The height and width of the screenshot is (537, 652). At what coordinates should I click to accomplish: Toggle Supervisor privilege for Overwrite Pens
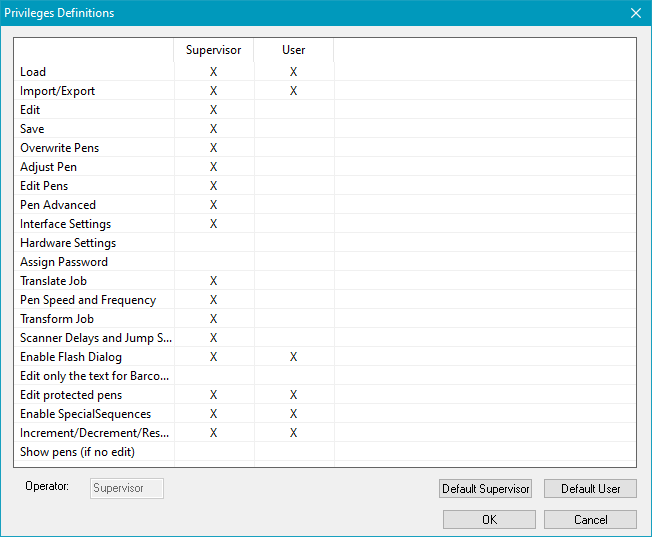(x=214, y=148)
